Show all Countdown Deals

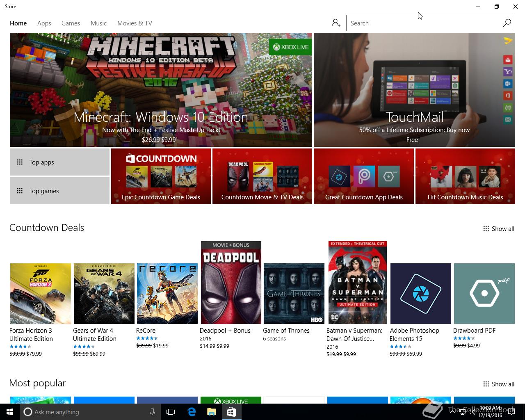(x=499, y=228)
